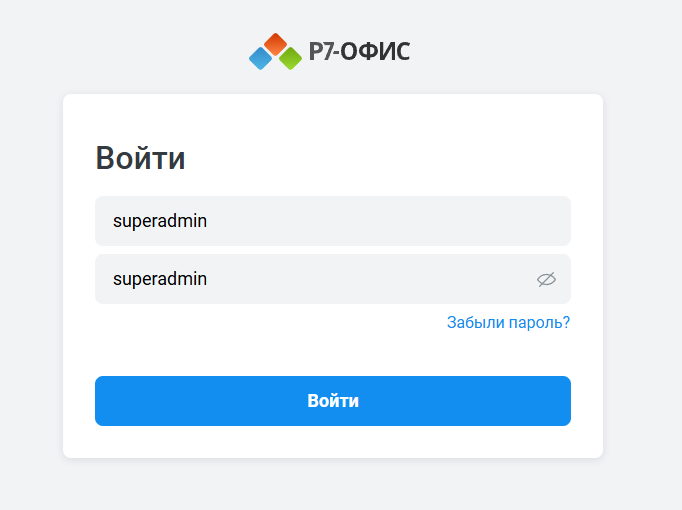Focus the top username input field

coord(332,221)
